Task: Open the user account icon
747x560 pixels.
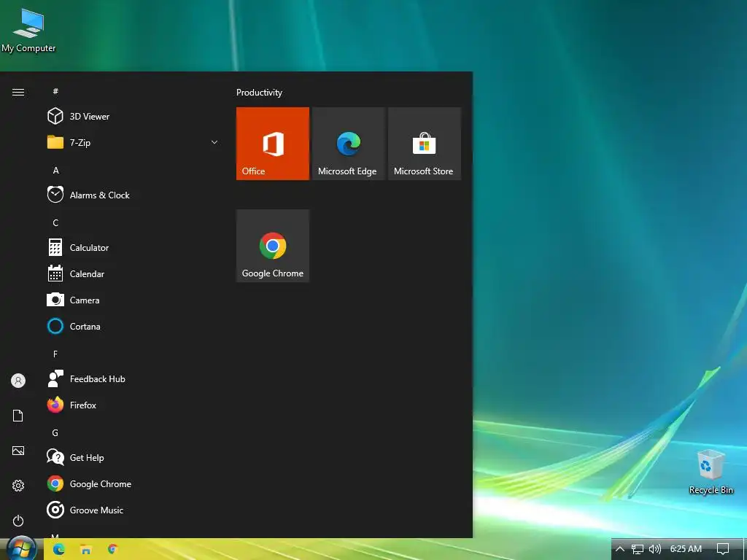Action: pyautogui.click(x=18, y=381)
